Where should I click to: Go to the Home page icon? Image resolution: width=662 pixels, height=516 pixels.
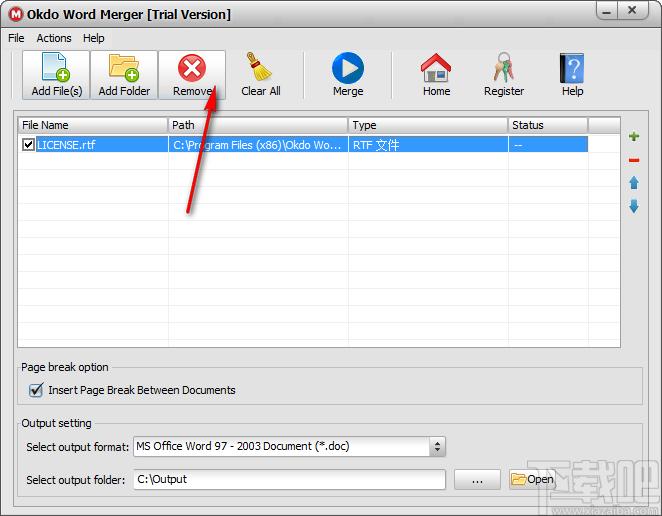[x=436, y=75]
